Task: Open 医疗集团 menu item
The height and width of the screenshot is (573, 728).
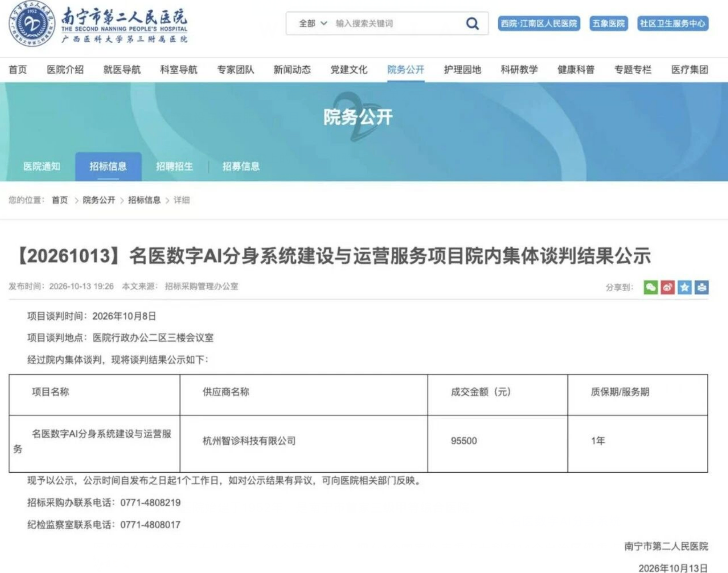Action: [x=689, y=70]
